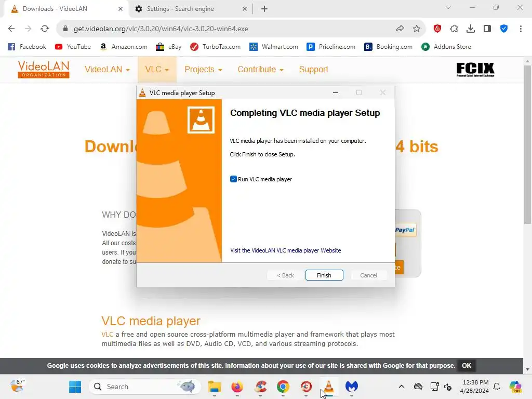Open the TurboTax.com bookmark
This screenshot has height=399, width=532.
(215, 47)
